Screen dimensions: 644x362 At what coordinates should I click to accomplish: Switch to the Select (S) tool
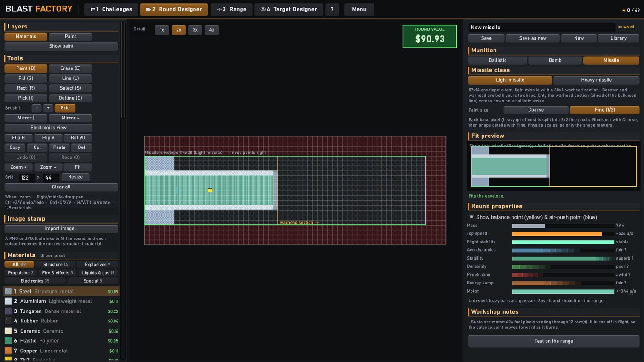point(70,88)
